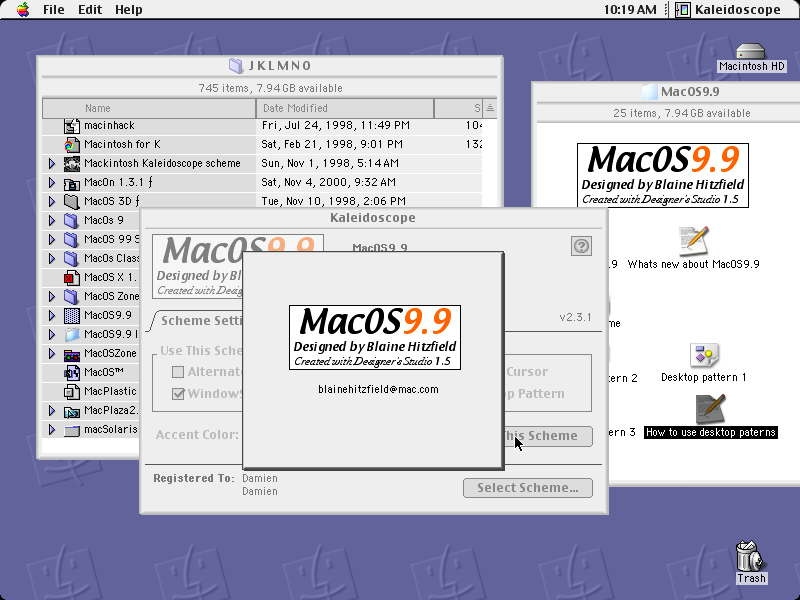
Task: Open the Edit menu
Action: (x=90, y=10)
